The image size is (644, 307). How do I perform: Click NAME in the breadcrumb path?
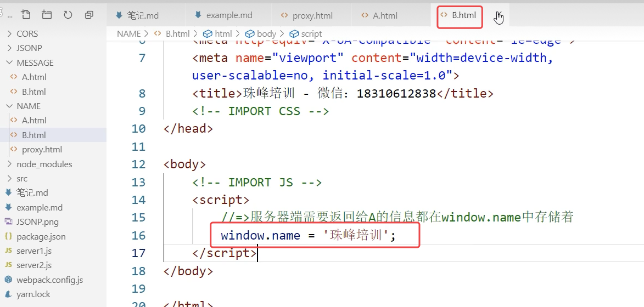[128, 33]
